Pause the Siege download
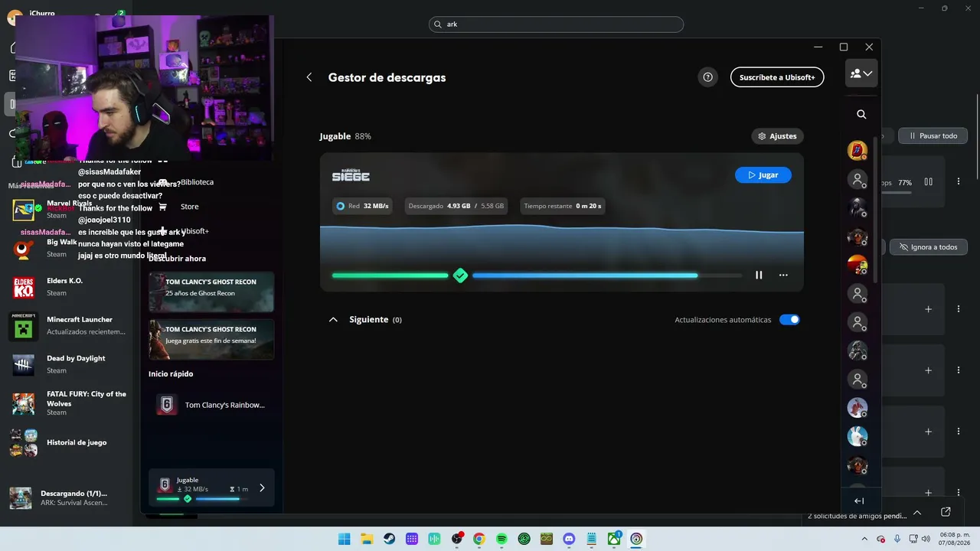 pos(759,275)
